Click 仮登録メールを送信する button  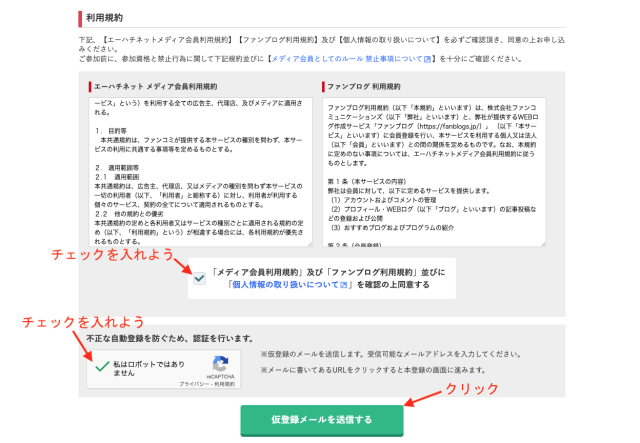coord(322,420)
